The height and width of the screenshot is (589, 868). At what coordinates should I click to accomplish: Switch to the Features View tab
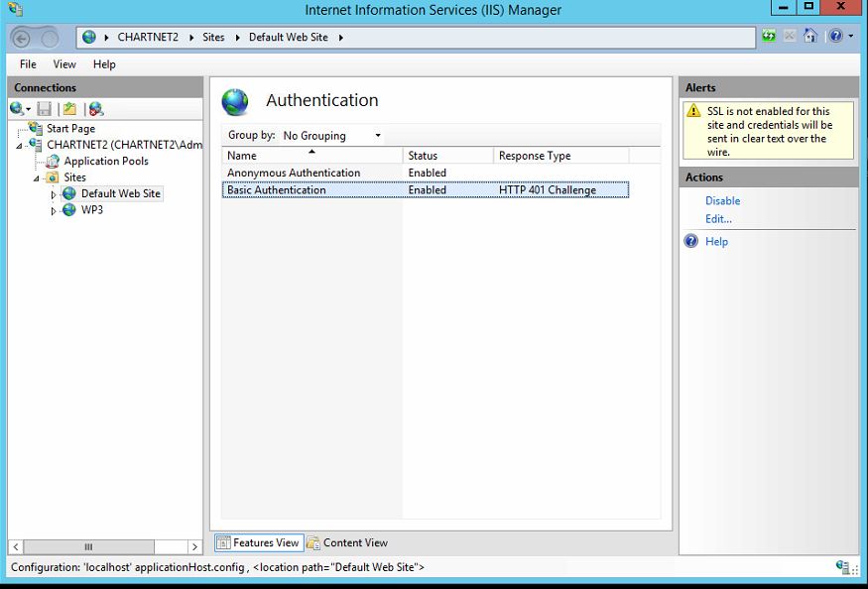pyautogui.click(x=259, y=543)
